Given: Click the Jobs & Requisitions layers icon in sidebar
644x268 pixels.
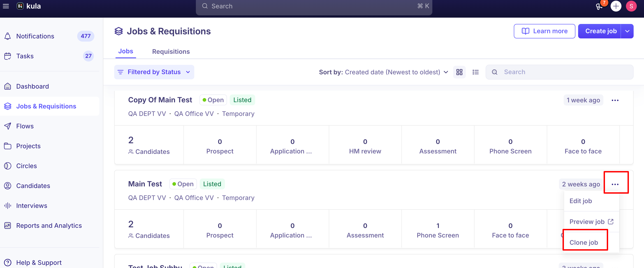Looking at the screenshot, I should pyautogui.click(x=8, y=106).
